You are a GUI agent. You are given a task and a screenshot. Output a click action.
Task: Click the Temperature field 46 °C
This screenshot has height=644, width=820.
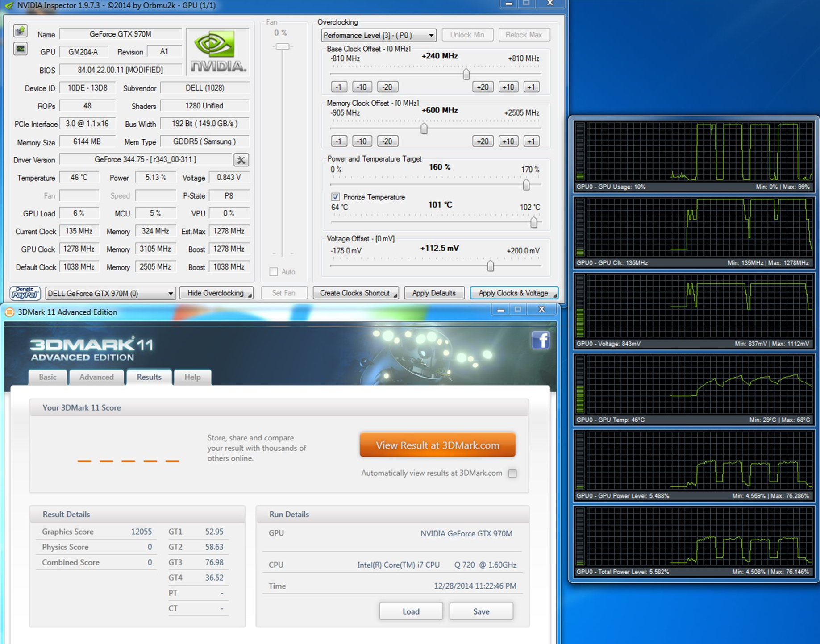click(79, 177)
